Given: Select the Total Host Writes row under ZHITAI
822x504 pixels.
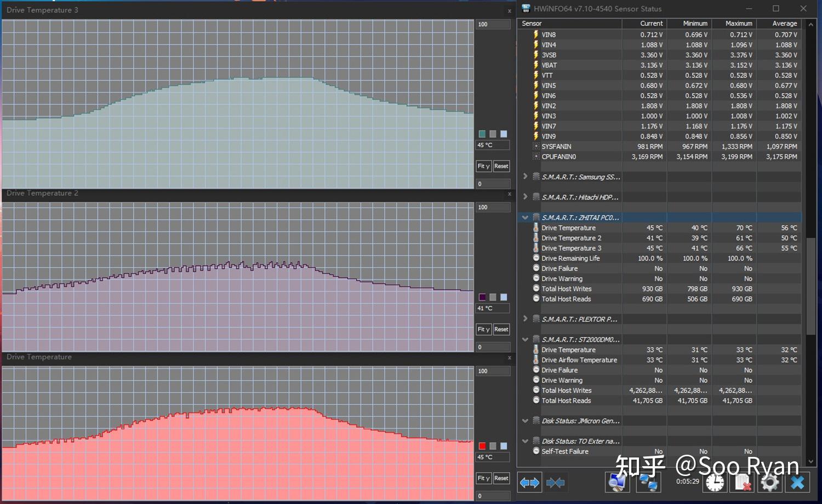Looking at the screenshot, I should click(567, 289).
